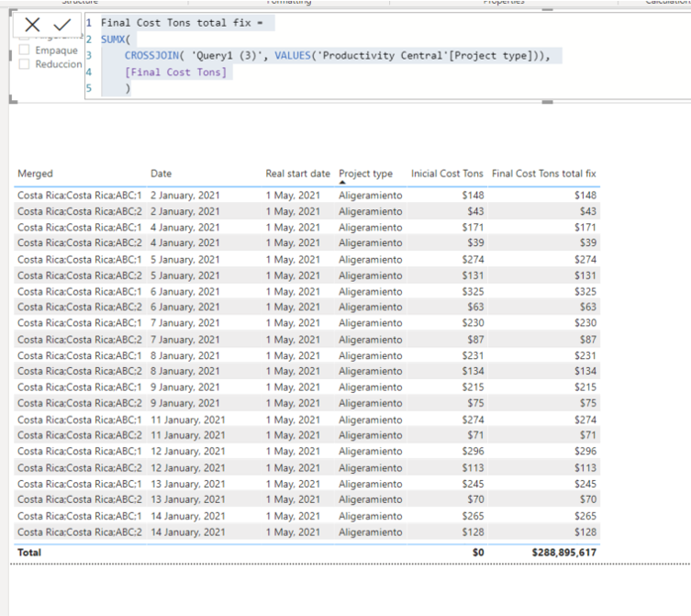Select the $296 Final Cost Tons total fix cell

585,452
